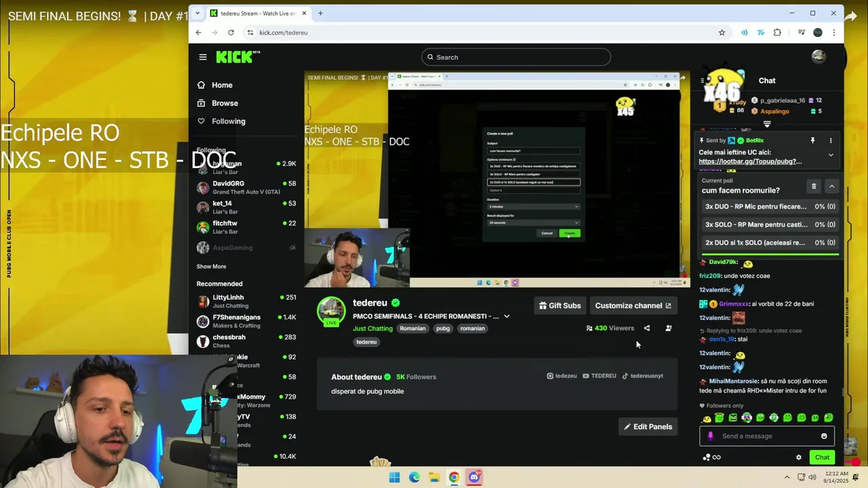Screen dimensions: 868x488
Task: Open a new browser tab
Action: [x=320, y=13]
